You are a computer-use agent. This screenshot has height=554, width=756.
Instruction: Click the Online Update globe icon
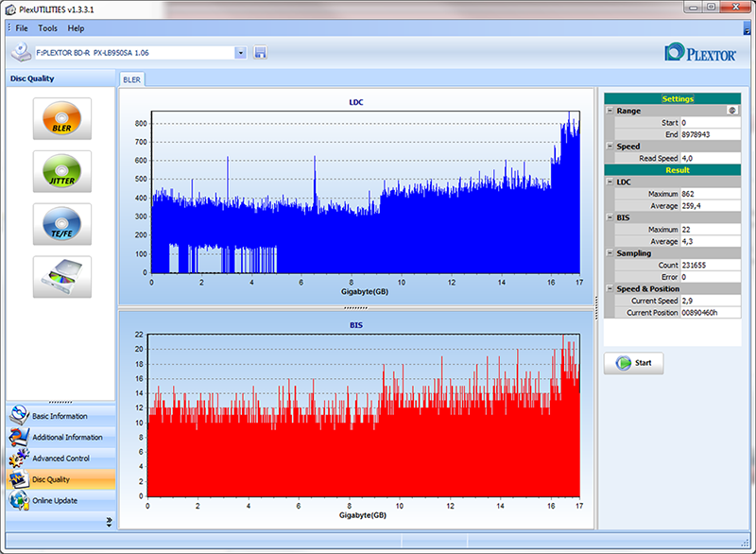pos(19,500)
